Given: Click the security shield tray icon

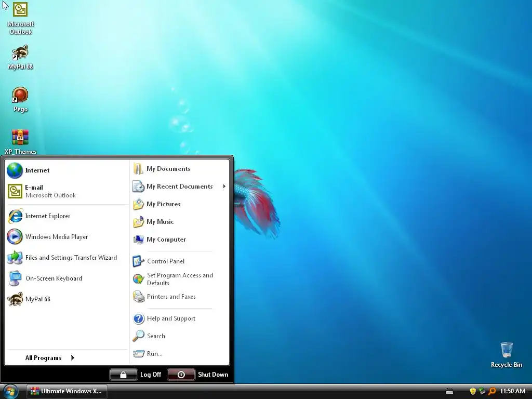Looking at the screenshot, I should 473,391.
